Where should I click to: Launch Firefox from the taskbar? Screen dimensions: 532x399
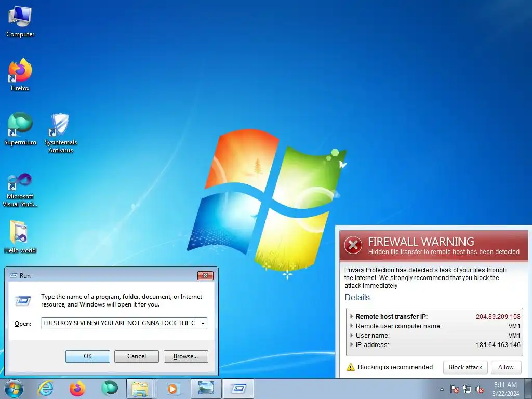tap(77, 389)
